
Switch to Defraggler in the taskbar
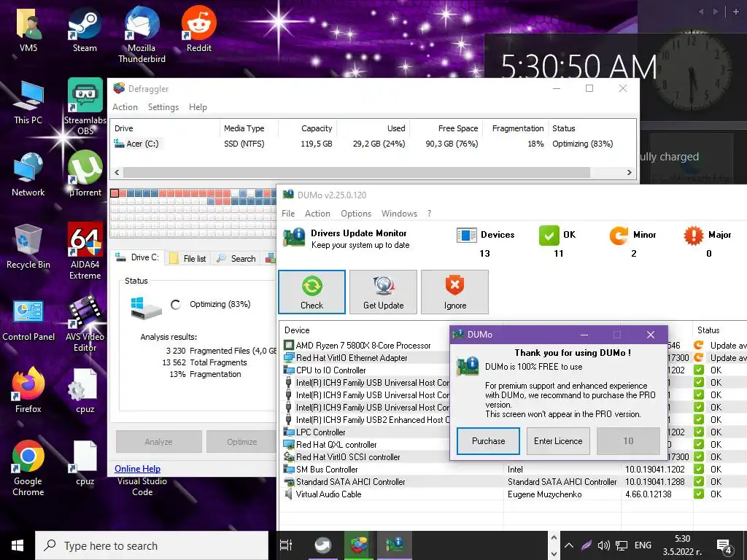click(359, 545)
